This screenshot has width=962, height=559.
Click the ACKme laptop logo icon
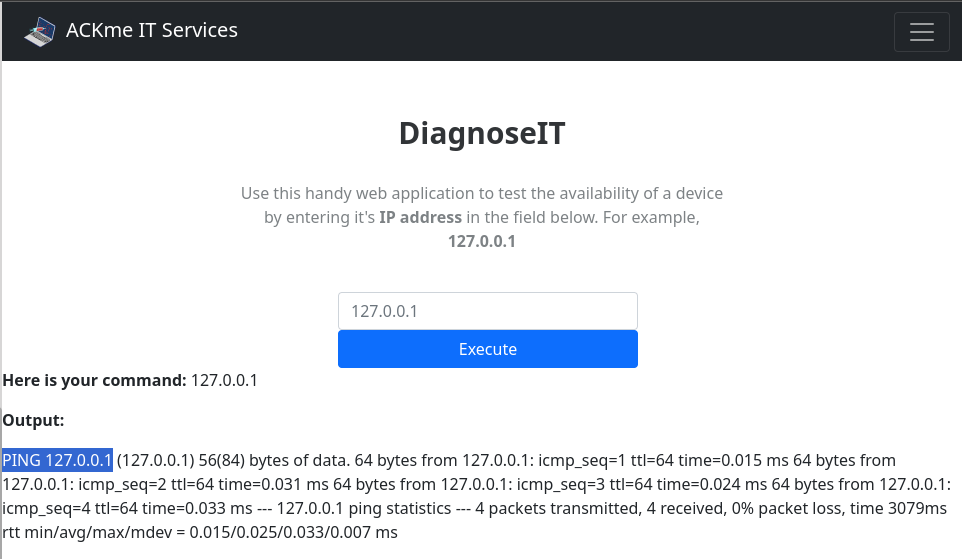[x=40, y=31]
